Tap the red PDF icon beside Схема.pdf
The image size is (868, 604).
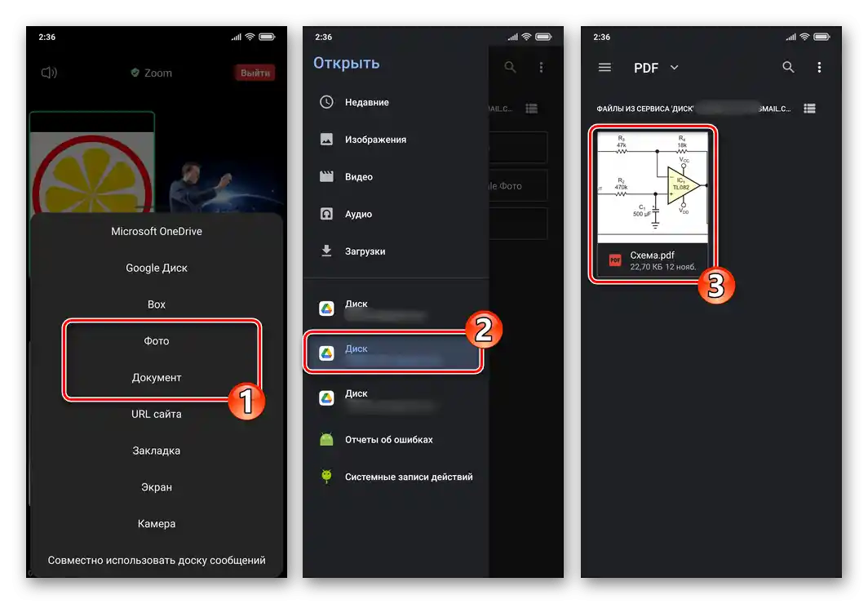point(615,260)
